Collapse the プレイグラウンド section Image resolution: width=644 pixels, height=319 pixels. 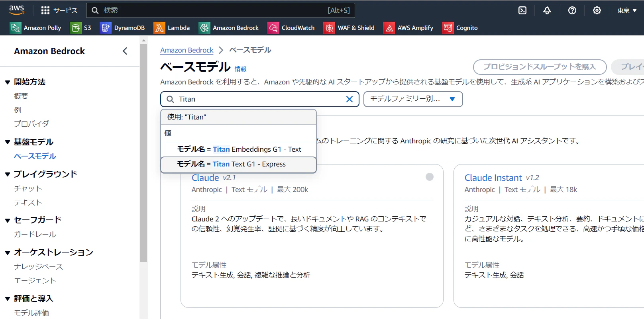(x=7, y=174)
